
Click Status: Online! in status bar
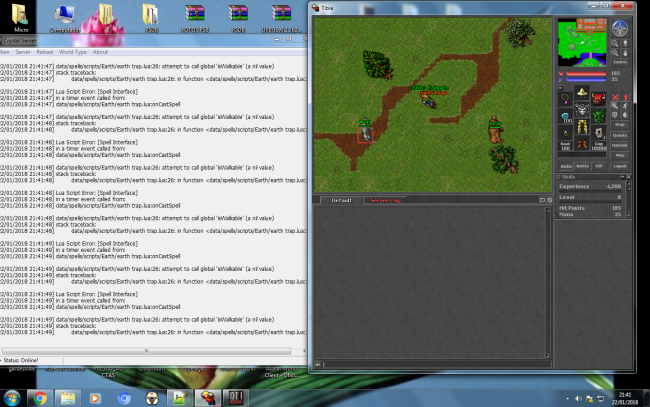pyautogui.click(x=21, y=360)
